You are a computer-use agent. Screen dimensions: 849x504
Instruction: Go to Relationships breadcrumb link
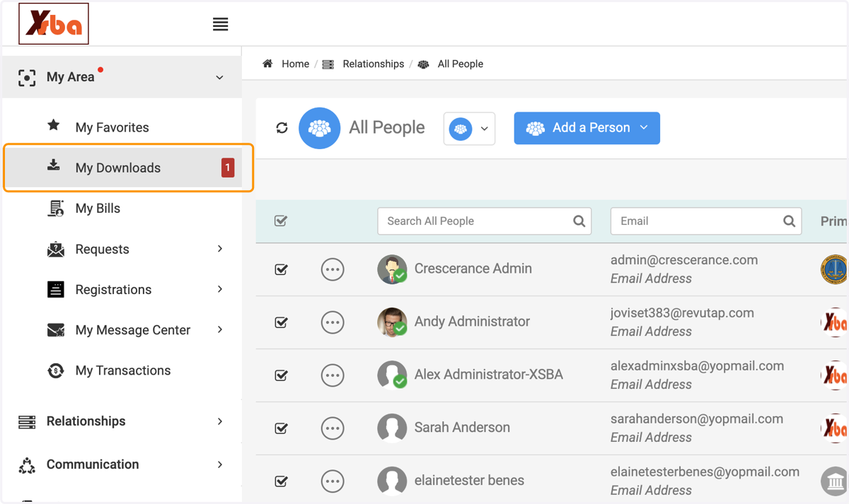(x=373, y=64)
